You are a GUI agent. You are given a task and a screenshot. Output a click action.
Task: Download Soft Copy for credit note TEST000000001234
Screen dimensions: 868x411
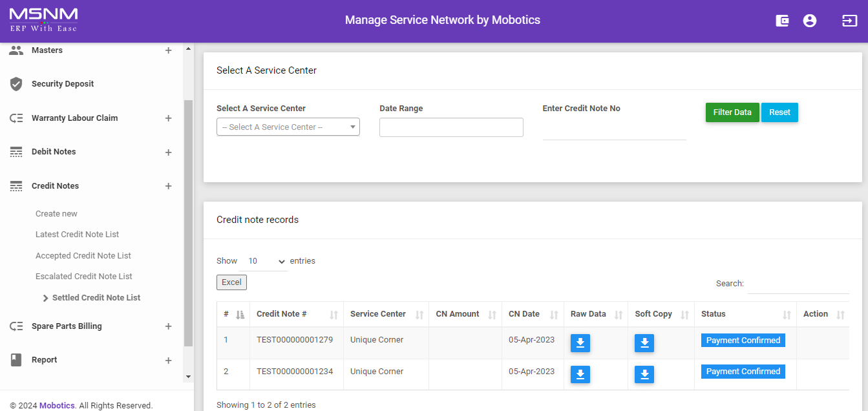click(x=644, y=374)
